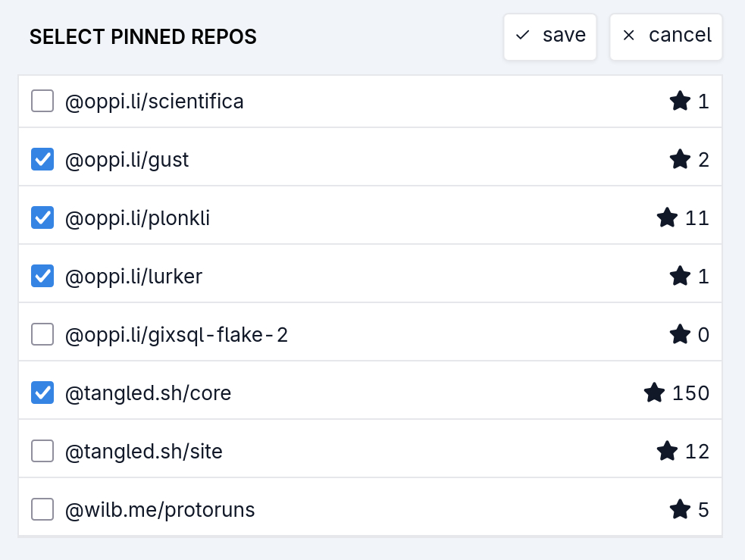Uncheck the @oppi.li/lurker checkbox
The width and height of the screenshot is (745, 560).
tap(42, 276)
